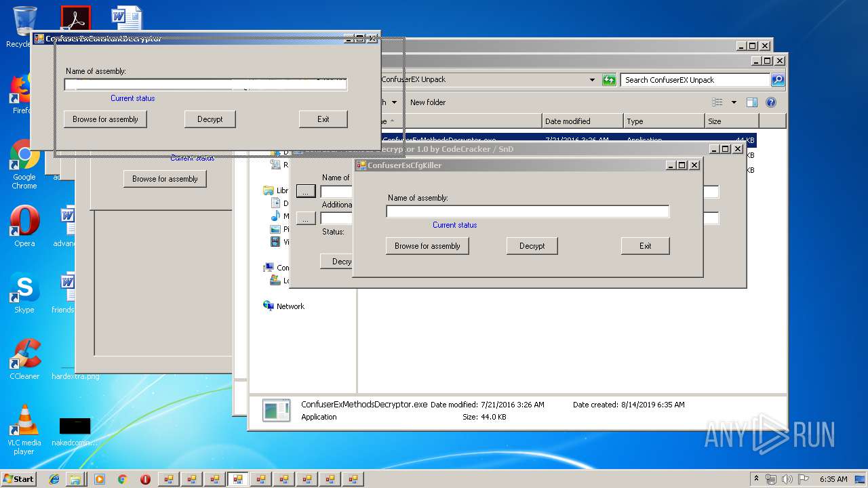Focus assembly name field in ConfuserExCfgKiller

[528, 211]
